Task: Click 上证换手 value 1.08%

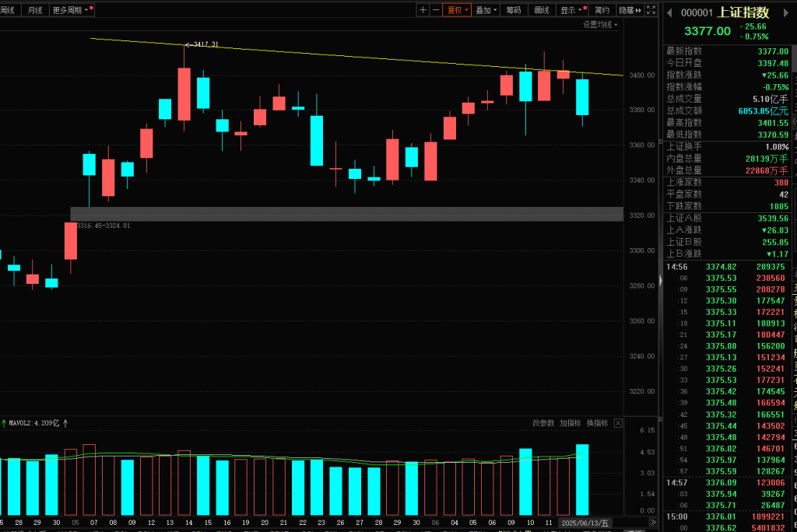Action: pyautogui.click(x=777, y=147)
